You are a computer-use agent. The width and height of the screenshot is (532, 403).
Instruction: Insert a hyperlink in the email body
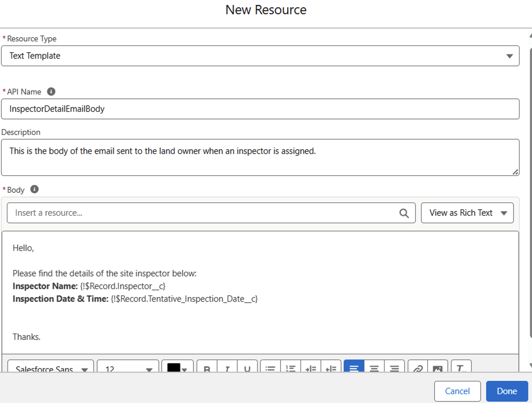click(416, 369)
